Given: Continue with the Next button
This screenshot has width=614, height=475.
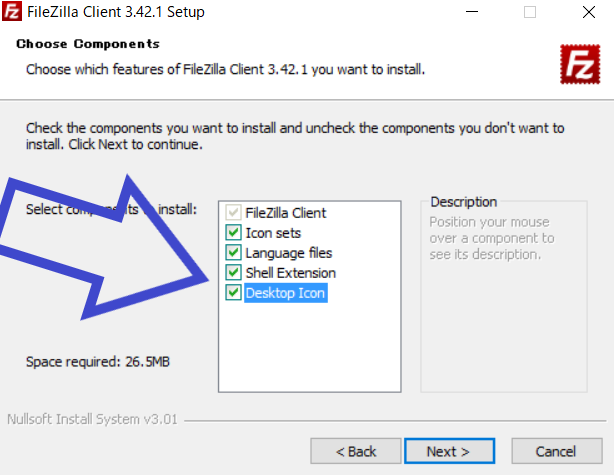Looking at the screenshot, I should click(450, 451).
